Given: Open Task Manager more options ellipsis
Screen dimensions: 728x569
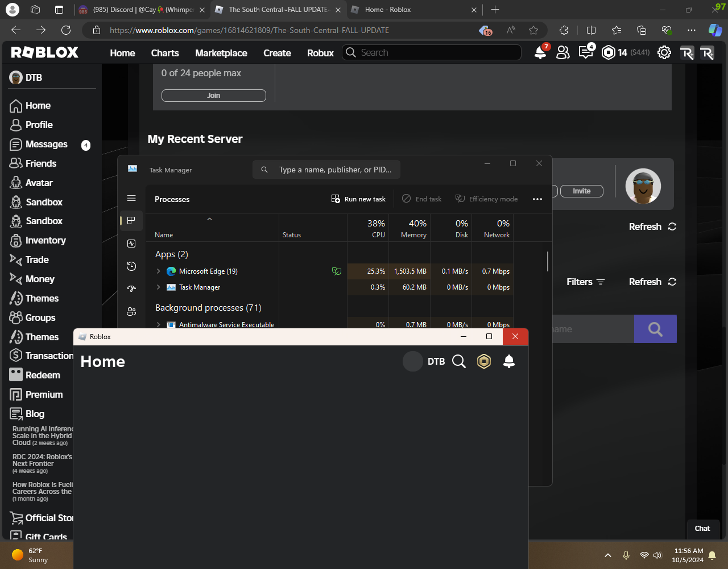Looking at the screenshot, I should tap(537, 199).
